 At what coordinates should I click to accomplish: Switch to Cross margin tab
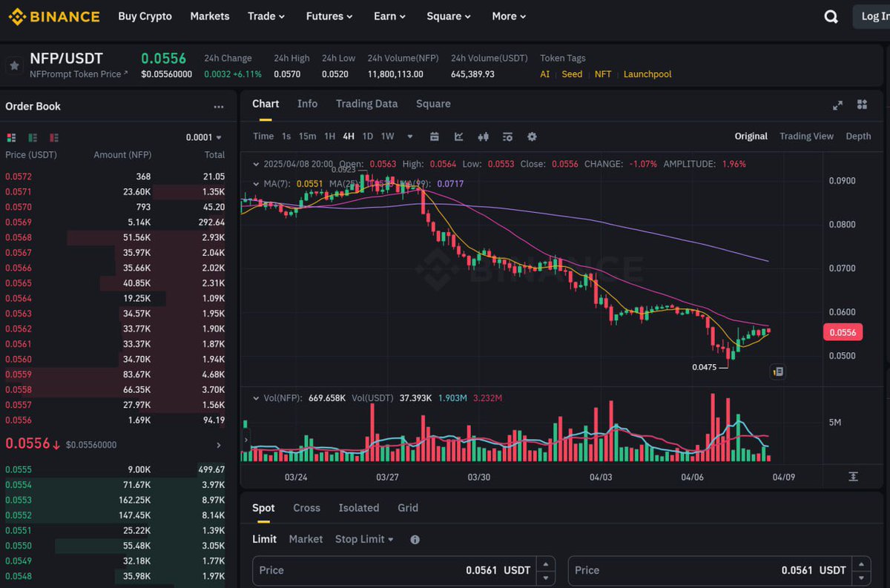(306, 508)
